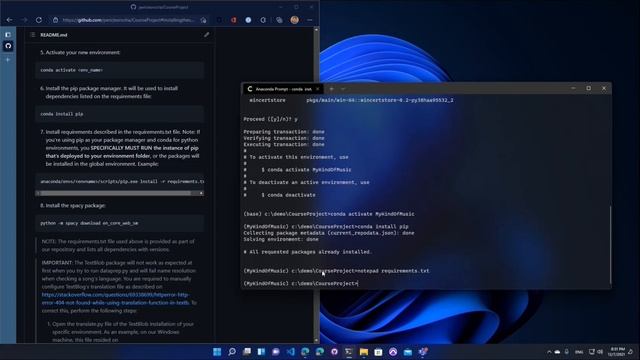Open the ENG language switcher
This screenshot has height=360, width=640.
click(579, 352)
